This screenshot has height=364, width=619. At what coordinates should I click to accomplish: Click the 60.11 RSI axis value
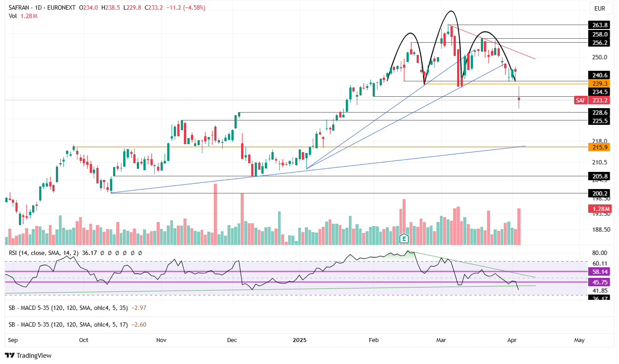click(600, 263)
